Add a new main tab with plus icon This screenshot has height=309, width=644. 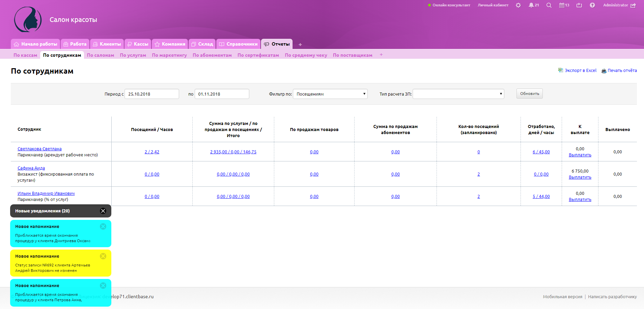pos(300,45)
